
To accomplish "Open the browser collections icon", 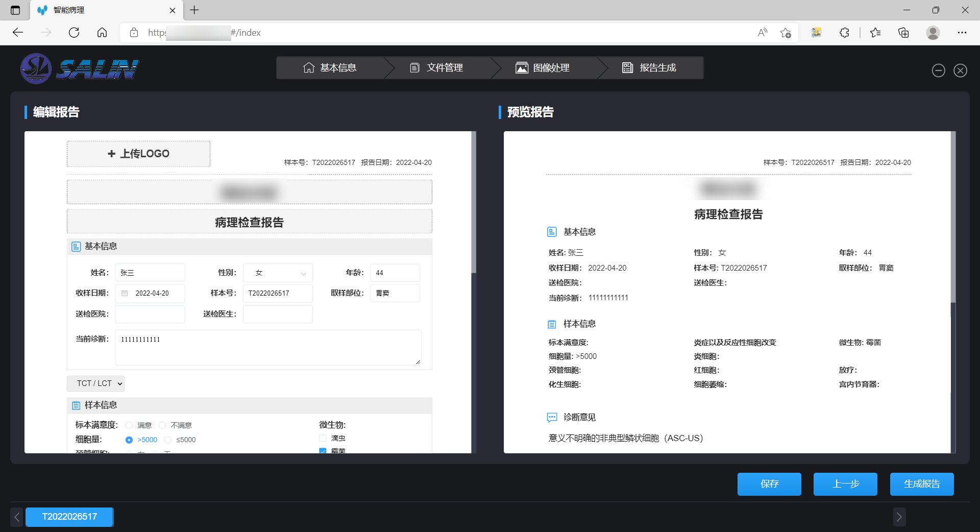I will (x=903, y=33).
